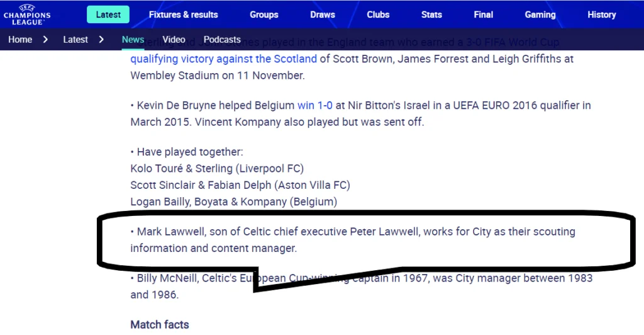Switch to the News tab
Viewport: 644px width, 335px height.
click(133, 40)
